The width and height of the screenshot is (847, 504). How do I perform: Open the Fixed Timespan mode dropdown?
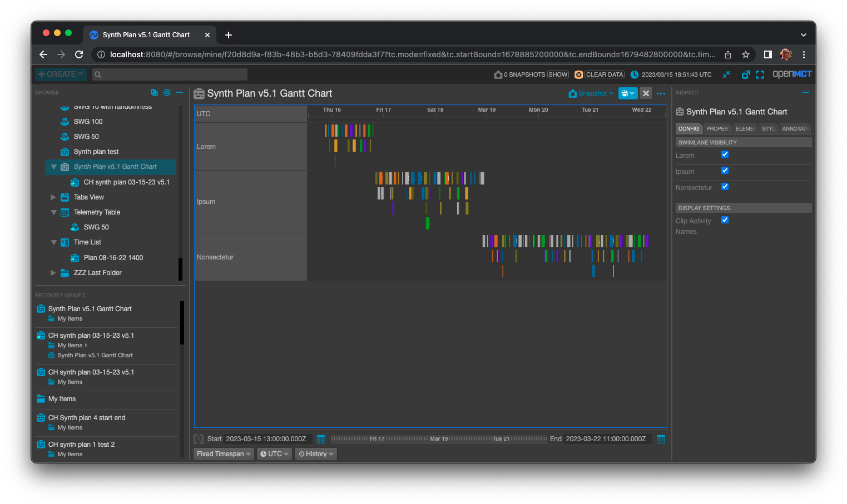(x=223, y=453)
